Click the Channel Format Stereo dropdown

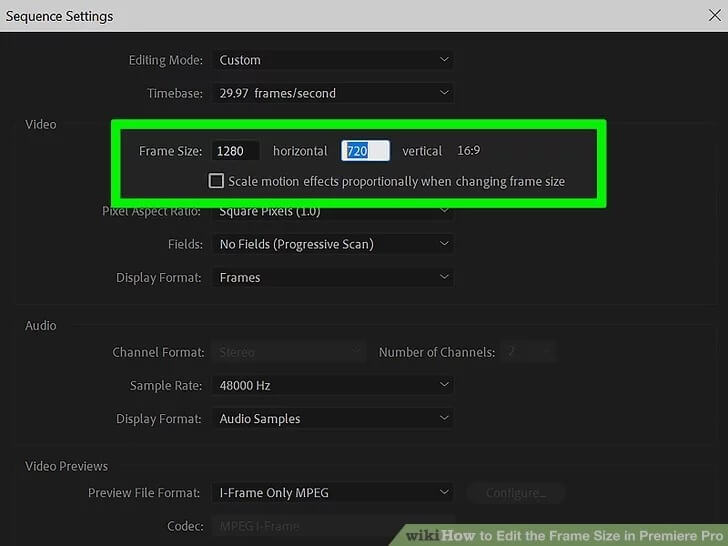[x=288, y=352]
